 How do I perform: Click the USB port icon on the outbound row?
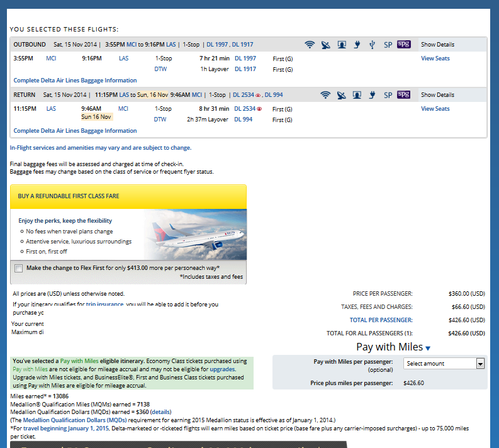[372, 45]
